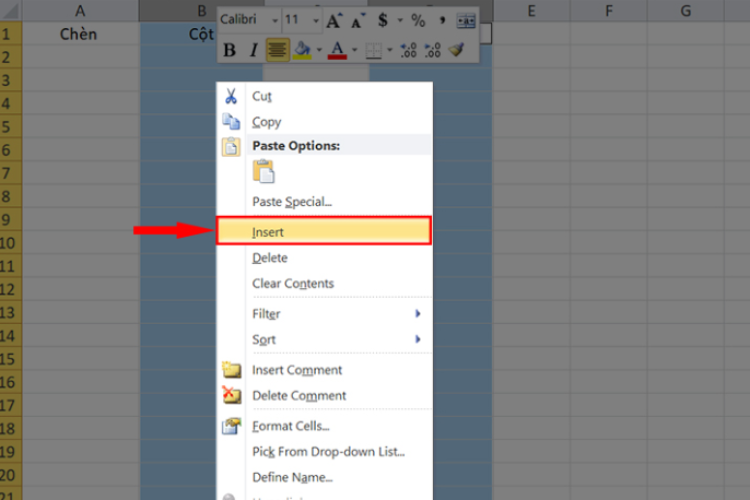750x500 pixels.
Task: Select the Format Painter brush
Action: pyautogui.click(x=456, y=49)
